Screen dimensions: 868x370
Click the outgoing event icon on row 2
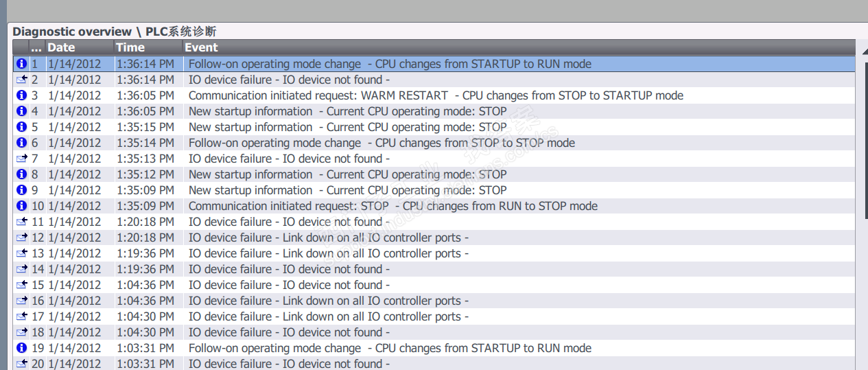pyautogui.click(x=21, y=80)
